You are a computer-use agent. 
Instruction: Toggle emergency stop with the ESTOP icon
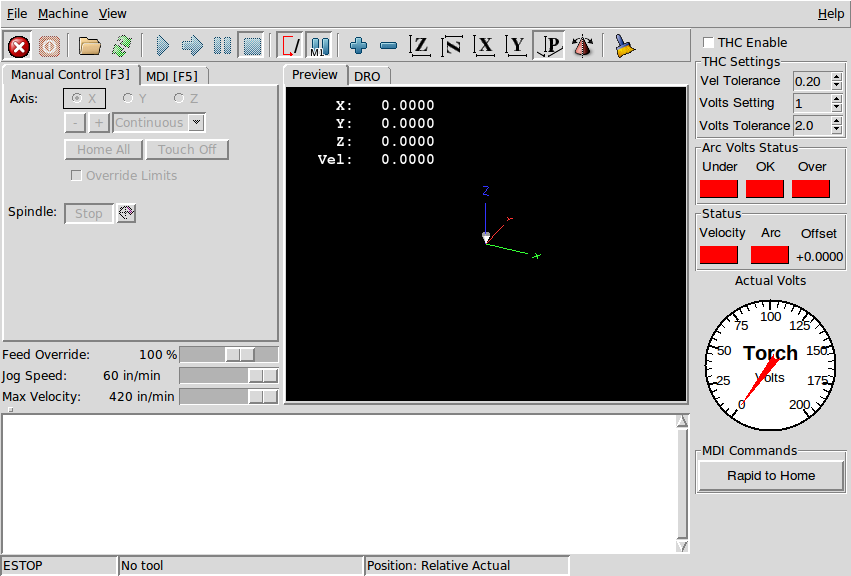click(x=18, y=46)
